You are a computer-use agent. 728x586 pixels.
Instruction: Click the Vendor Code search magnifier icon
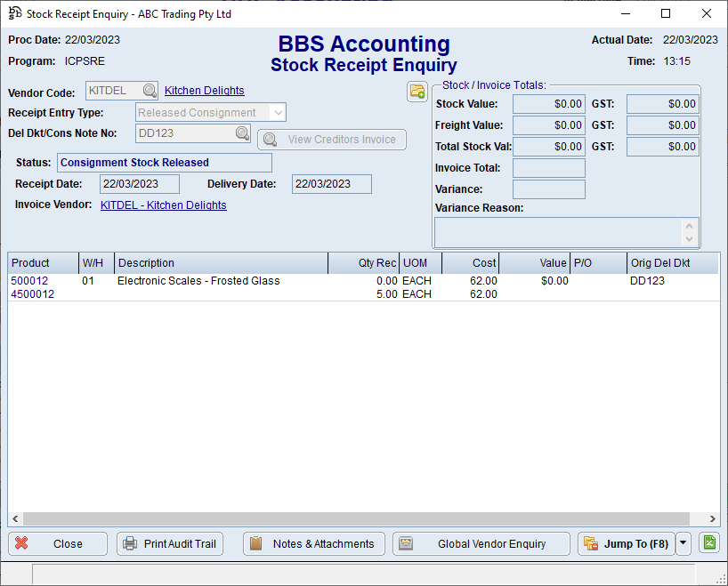[150, 91]
